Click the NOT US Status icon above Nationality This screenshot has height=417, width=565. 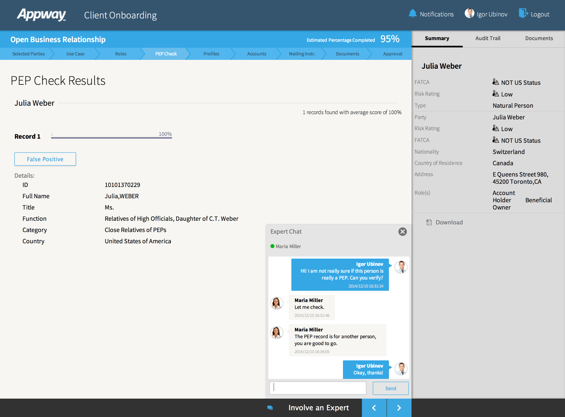pos(495,140)
